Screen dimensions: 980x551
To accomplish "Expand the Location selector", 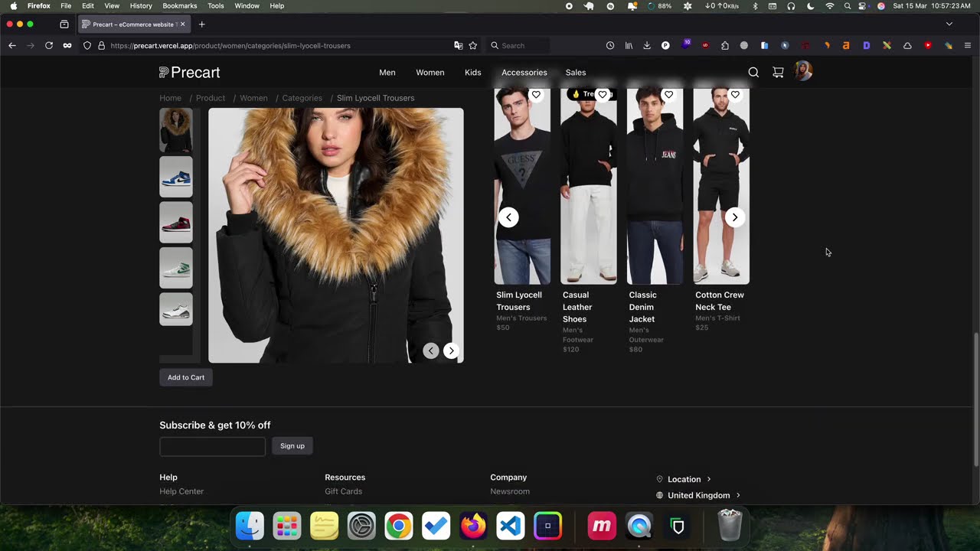I will (684, 479).
